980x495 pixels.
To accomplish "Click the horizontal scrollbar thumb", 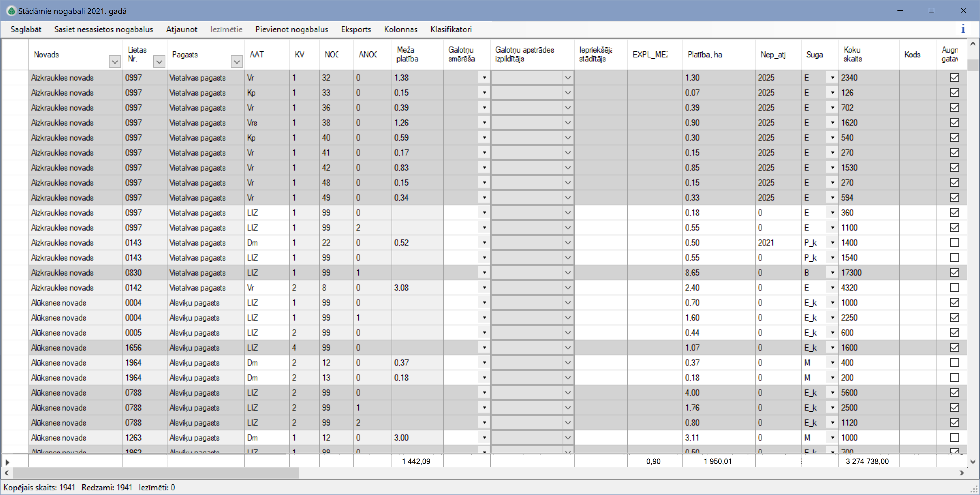I will (156, 473).
